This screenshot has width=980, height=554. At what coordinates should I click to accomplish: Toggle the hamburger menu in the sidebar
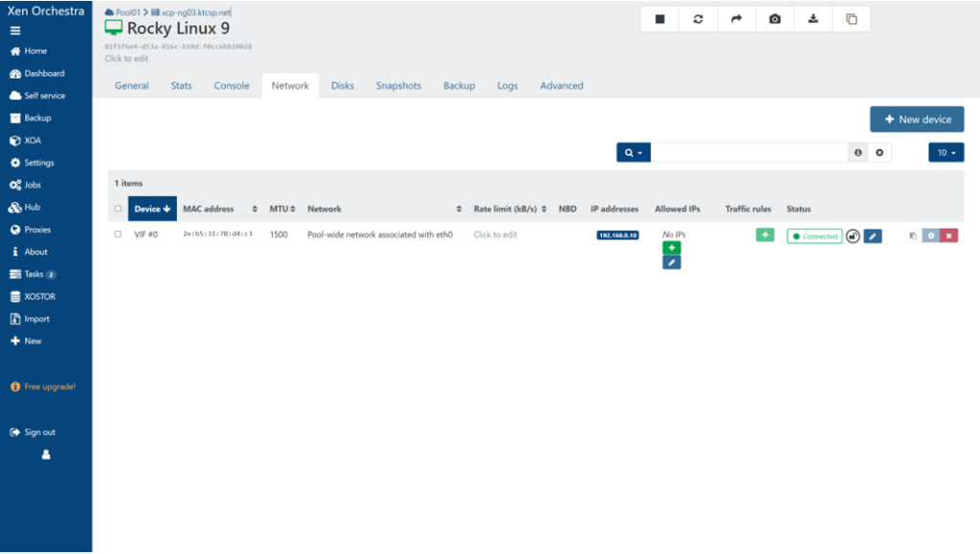[15, 31]
